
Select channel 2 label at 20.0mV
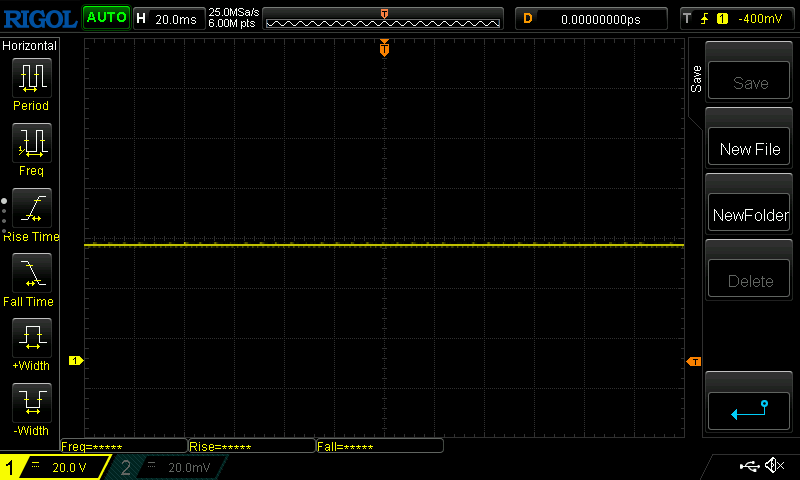click(168, 467)
